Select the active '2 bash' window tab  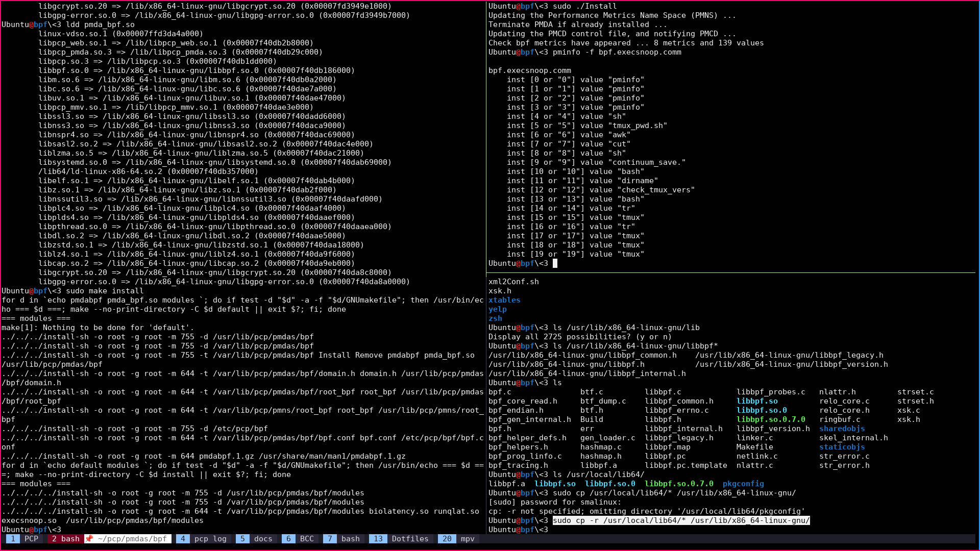pos(65,539)
